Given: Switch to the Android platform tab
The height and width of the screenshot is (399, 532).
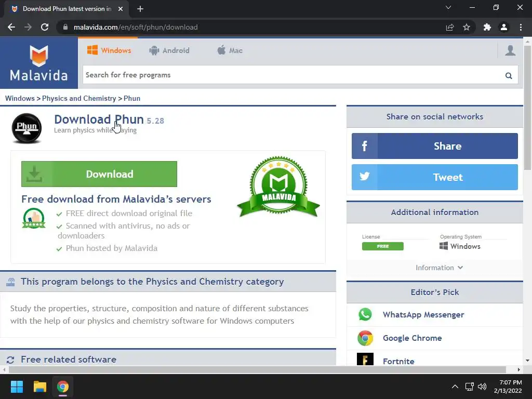Looking at the screenshot, I should tap(169, 50).
